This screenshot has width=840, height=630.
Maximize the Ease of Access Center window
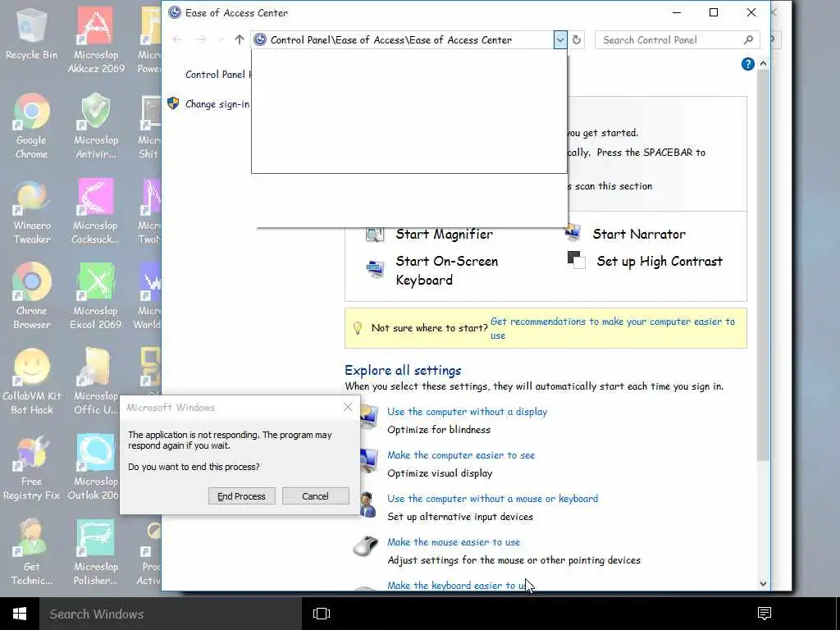tap(714, 12)
